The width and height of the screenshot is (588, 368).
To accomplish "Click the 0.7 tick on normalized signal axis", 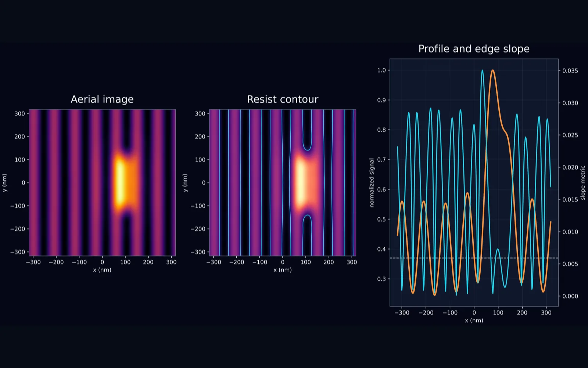I will [x=381, y=160].
